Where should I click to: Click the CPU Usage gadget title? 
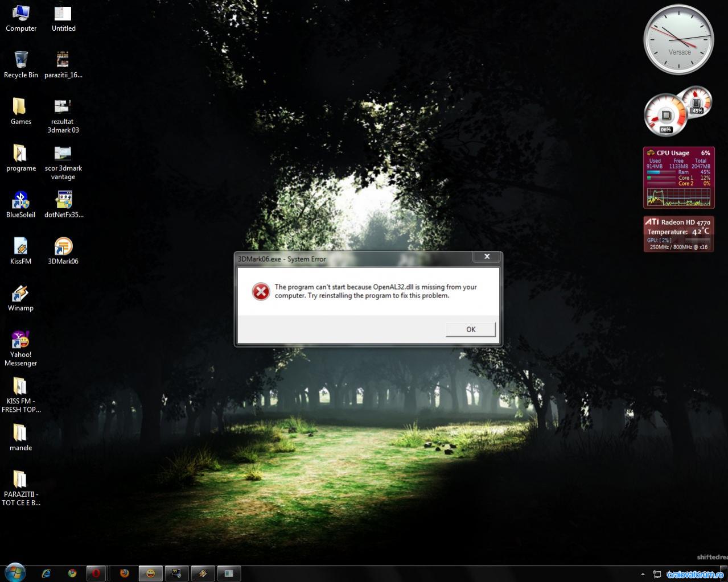(672, 153)
